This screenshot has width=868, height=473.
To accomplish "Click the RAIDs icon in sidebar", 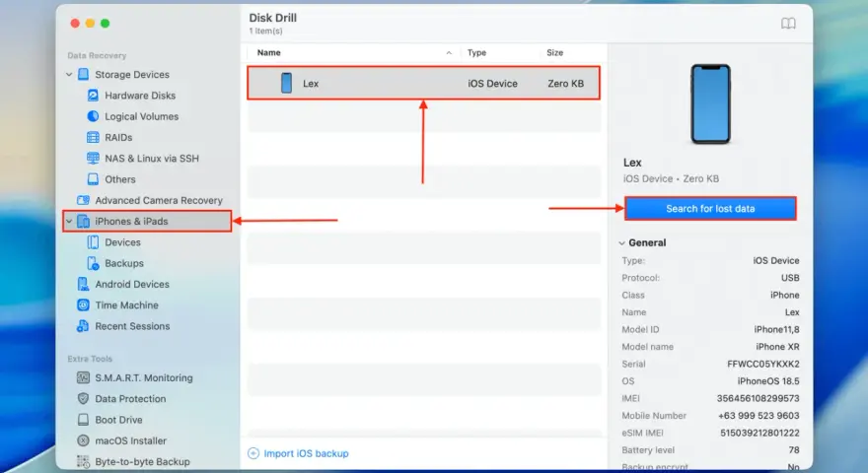I will click(93, 137).
